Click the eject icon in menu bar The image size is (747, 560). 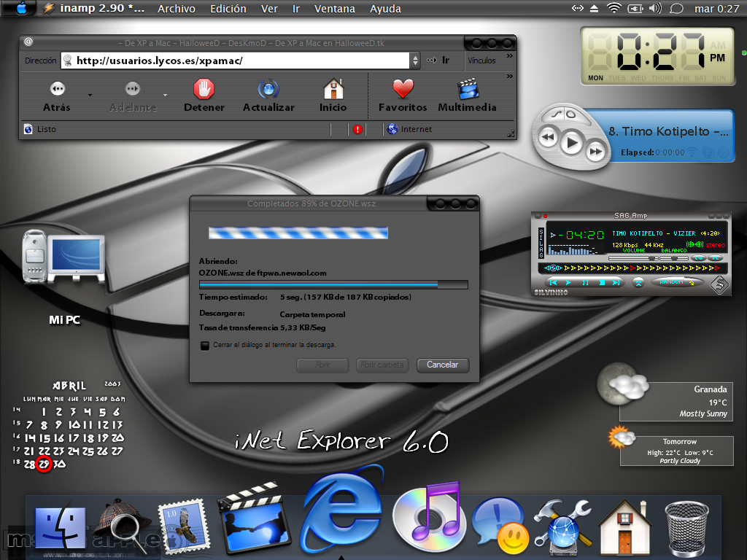point(594,8)
